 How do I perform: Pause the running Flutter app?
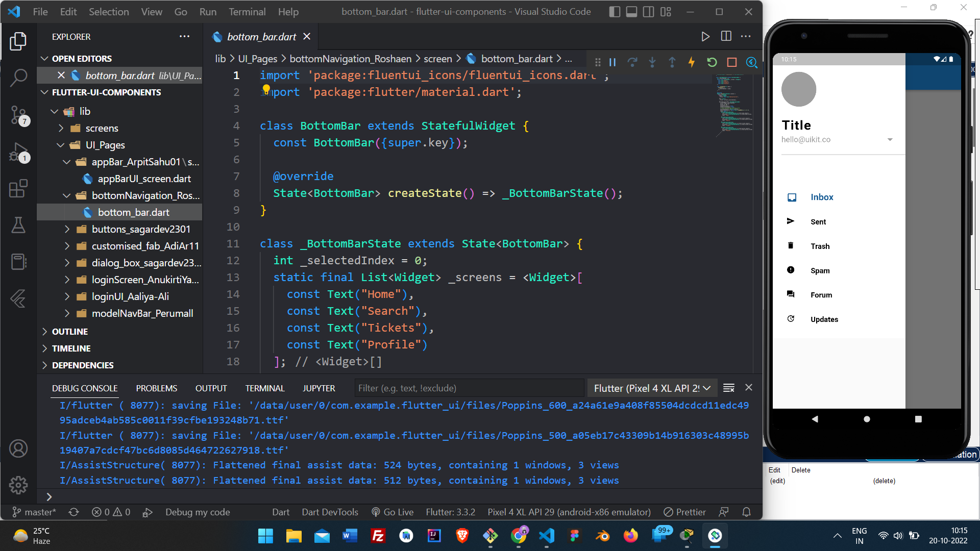coord(612,62)
